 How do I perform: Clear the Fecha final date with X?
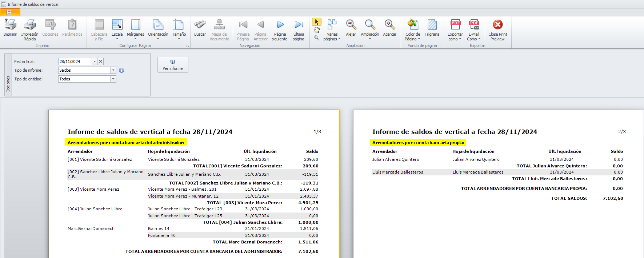[101, 61]
